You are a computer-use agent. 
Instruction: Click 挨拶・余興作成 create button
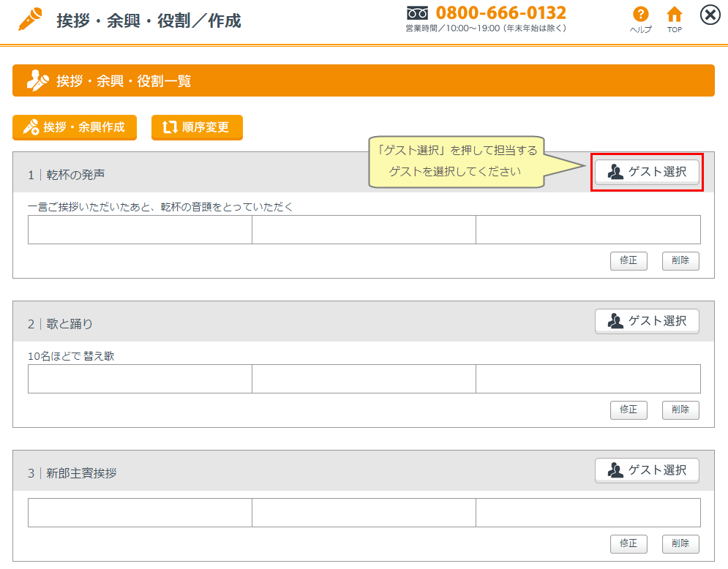[x=75, y=127]
